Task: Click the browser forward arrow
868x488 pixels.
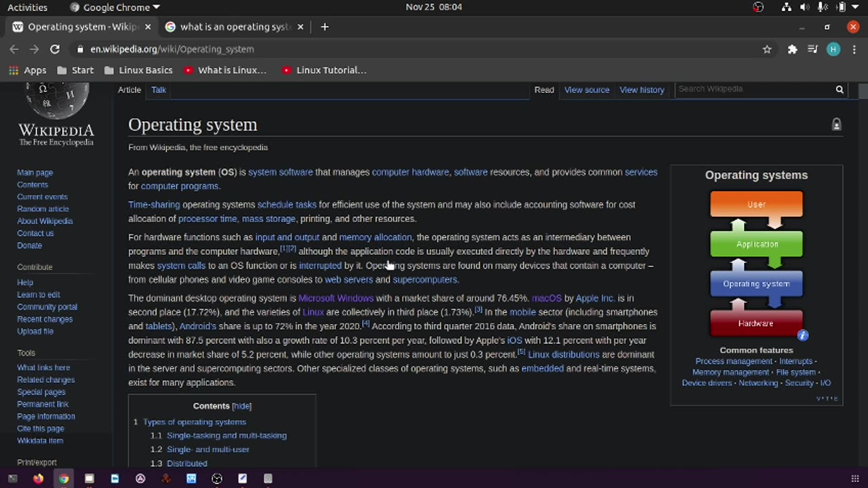Action: pyautogui.click(x=35, y=49)
